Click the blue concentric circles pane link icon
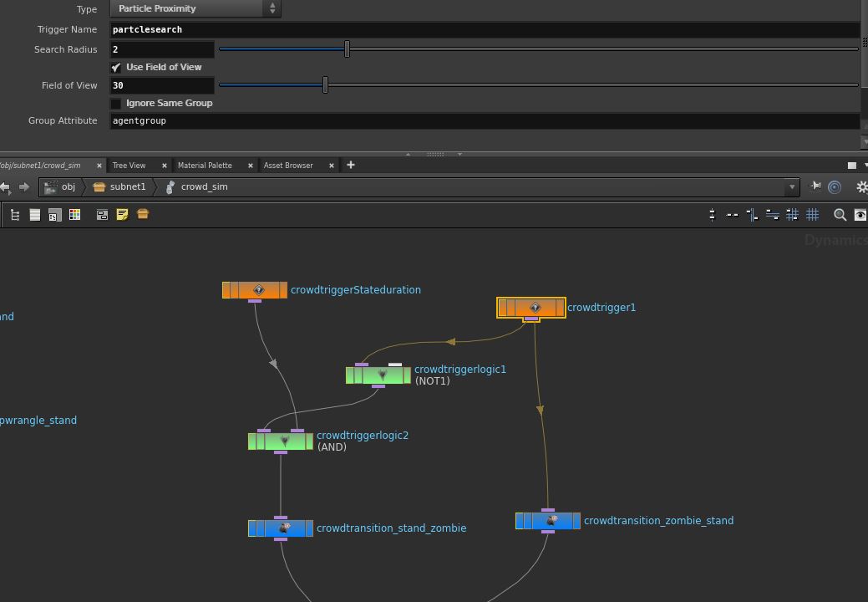This screenshot has width=868, height=602. tap(835, 187)
